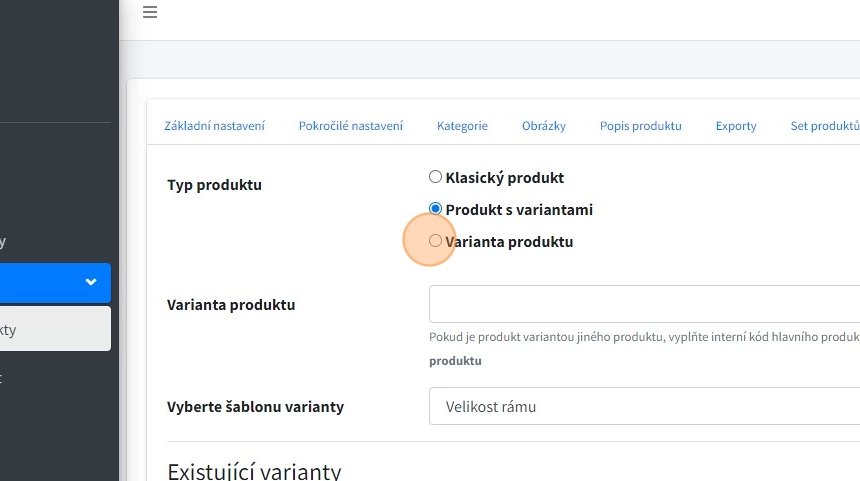Toggle the hamburger sidebar menu

point(150,13)
